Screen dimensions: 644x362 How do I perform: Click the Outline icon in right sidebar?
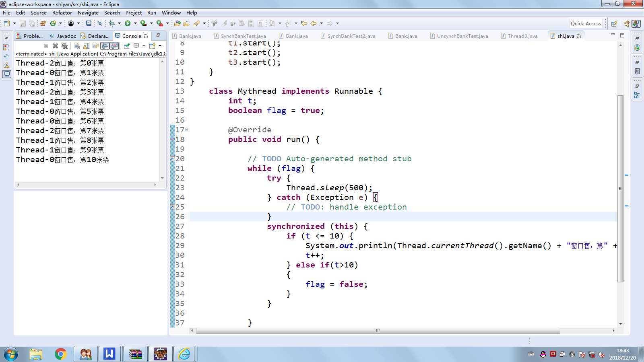pyautogui.click(x=637, y=95)
